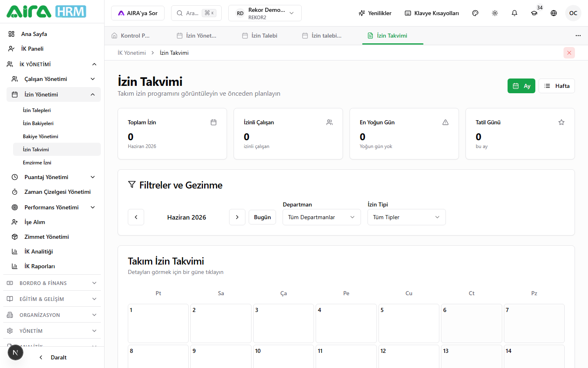The image size is (588, 368).
Task: Expand EĞİTİM & GELİŞİM section
Action: [52, 299]
